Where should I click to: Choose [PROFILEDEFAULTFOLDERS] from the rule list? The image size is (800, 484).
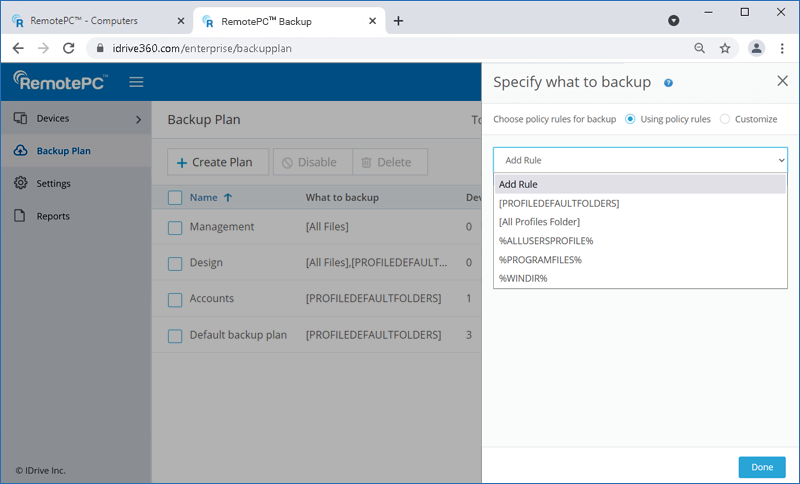coord(559,203)
